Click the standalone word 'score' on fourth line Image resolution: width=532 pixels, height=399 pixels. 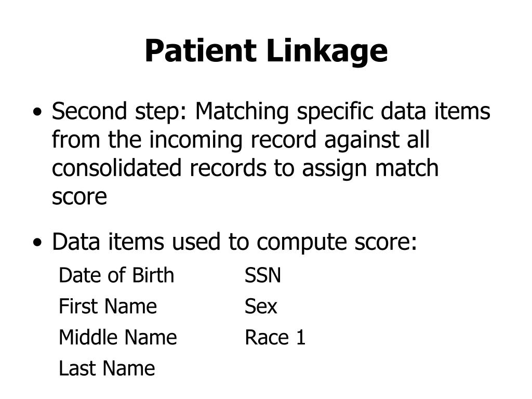pyautogui.click(x=79, y=197)
